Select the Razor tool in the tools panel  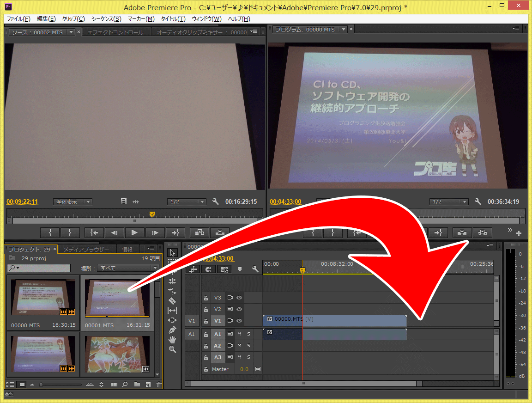click(172, 301)
